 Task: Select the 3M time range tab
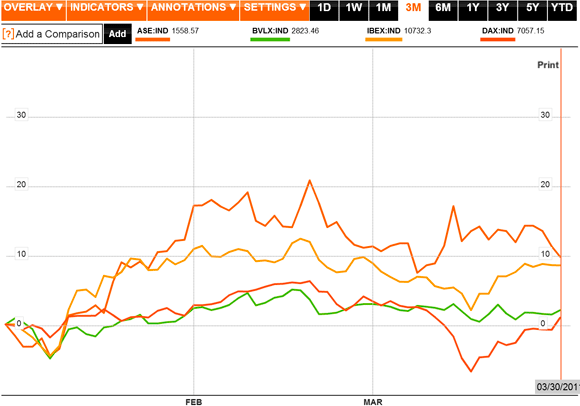pyautogui.click(x=413, y=10)
